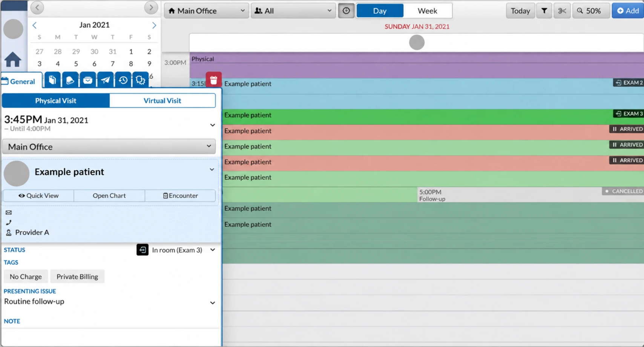The height and width of the screenshot is (347, 644).
Task: Click the email envelope icon in patient details
Action: pyautogui.click(x=9, y=212)
